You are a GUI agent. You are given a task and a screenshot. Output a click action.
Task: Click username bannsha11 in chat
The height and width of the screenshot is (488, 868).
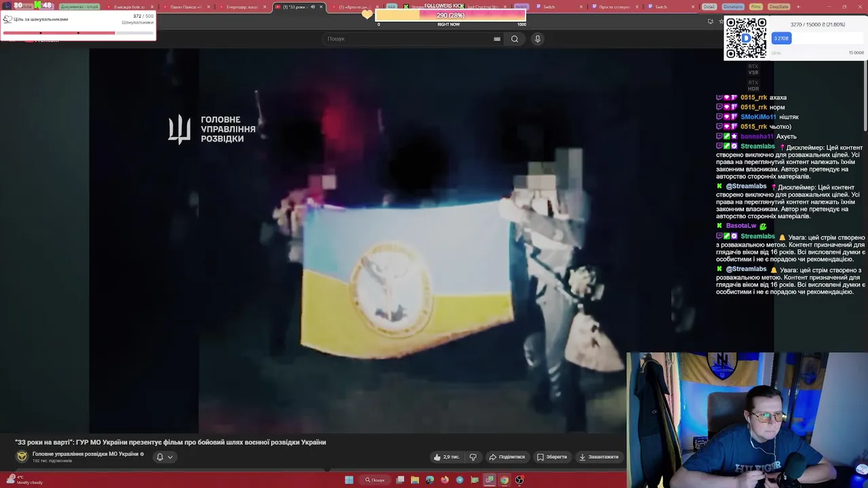click(757, 136)
